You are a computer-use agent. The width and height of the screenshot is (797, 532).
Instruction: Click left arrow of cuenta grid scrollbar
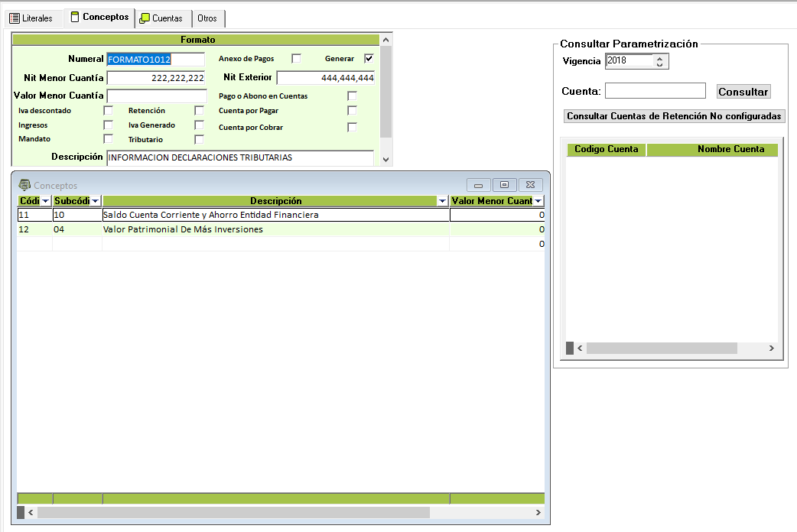[x=580, y=349]
